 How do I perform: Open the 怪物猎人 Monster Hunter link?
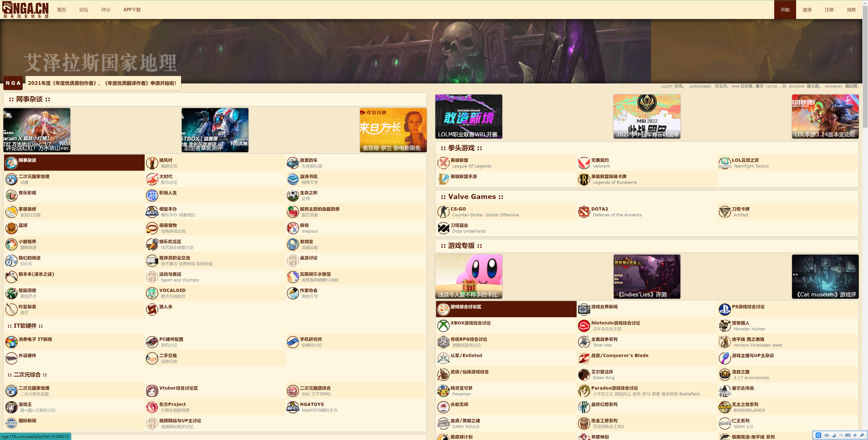[741, 323]
